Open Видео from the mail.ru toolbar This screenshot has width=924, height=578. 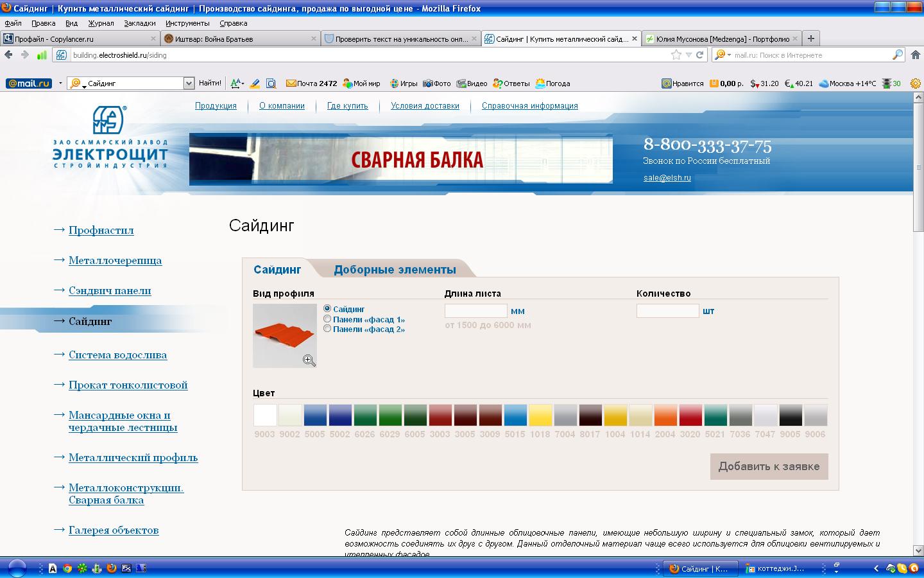click(472, 83)
